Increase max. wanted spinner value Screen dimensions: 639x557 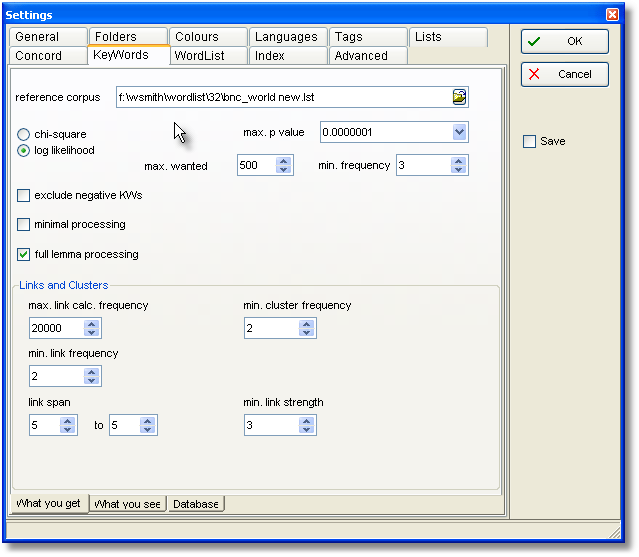point(284,160)
